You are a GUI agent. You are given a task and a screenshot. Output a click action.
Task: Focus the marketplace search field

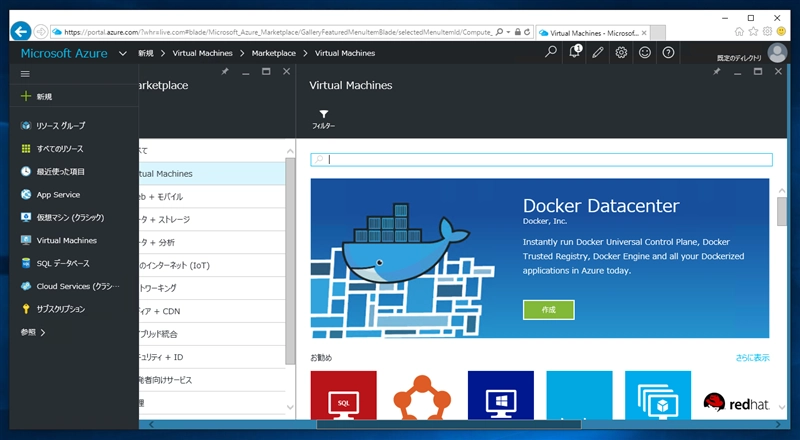(x=541, y=159)
